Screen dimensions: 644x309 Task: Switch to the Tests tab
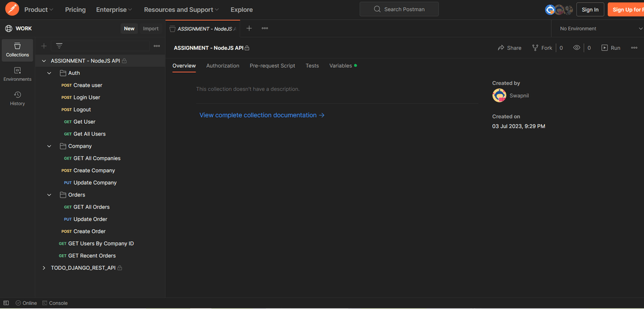(312, 65)
